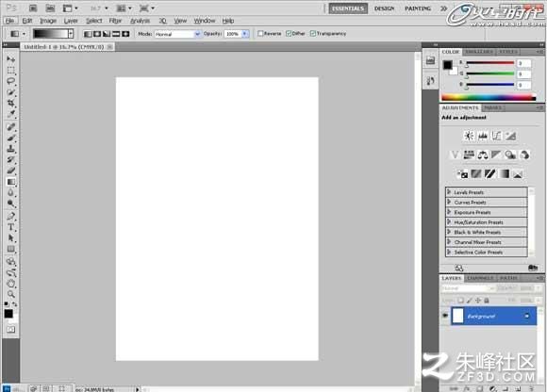This screenshot has width=547, height=392.
Task: Select the Clone Stamp tool
Action: tap(10, 149)
